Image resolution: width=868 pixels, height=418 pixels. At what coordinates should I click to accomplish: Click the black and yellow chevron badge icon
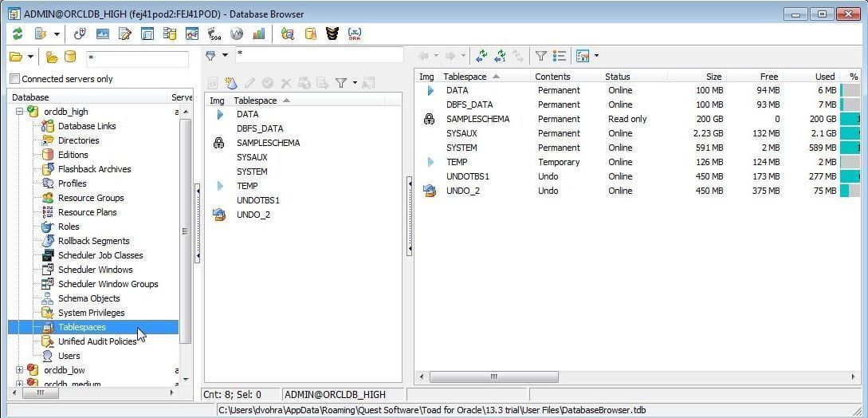tap(332, 34)
